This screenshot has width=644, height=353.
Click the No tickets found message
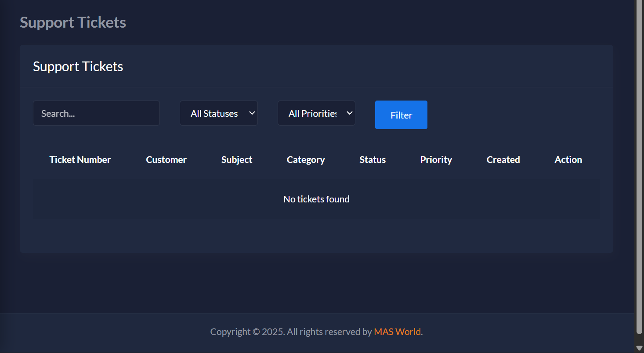[x=316, y=199]
